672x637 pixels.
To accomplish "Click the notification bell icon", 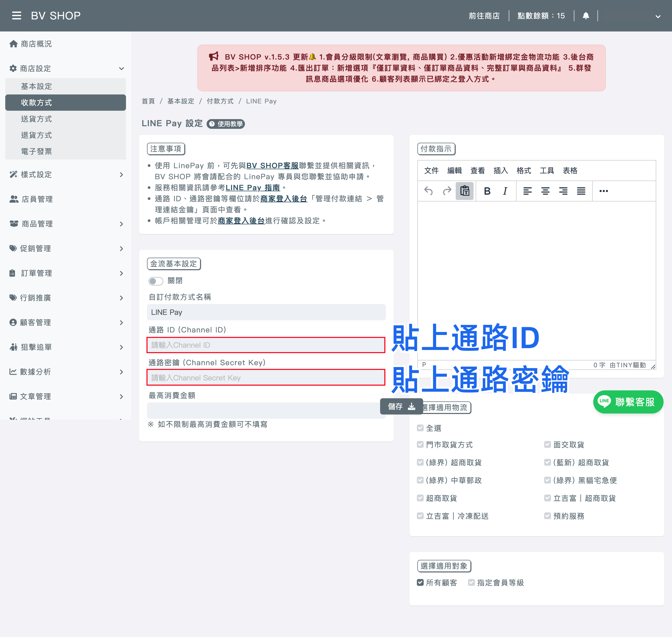I will click(586, 16).
